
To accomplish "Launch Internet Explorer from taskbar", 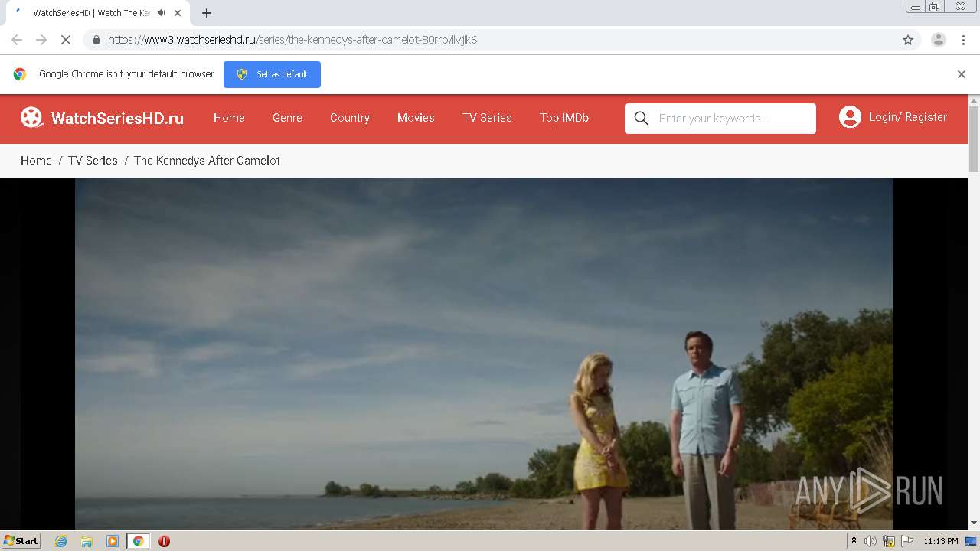I will click(x=61, y=541).
